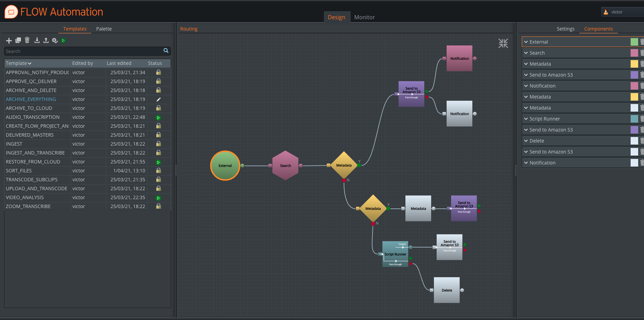644x320 pixels.
Task: Click the template Search input field
Action: coord(83,51)
